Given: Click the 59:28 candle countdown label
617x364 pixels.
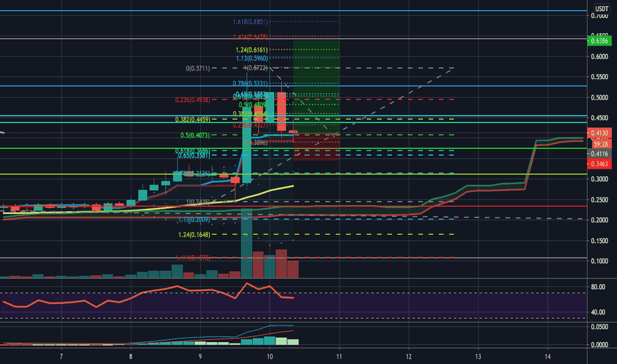Looking at the screenshot, I should click(601, 144).
